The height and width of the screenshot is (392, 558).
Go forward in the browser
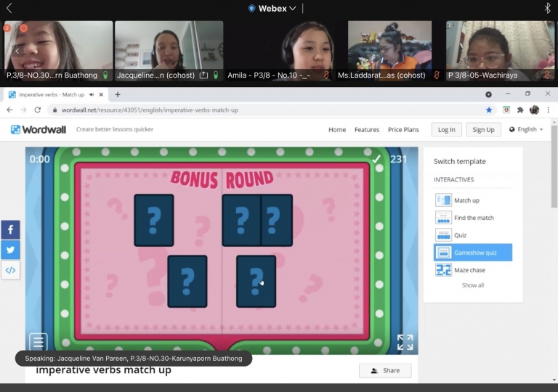point(23,110)
